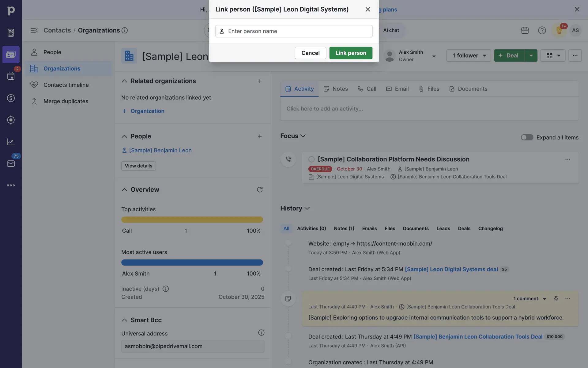Toggle Expand all items switch
Image resolution: width=588 pixels, height=368 pixels.
pyautogui.click(x=527, y=137)
